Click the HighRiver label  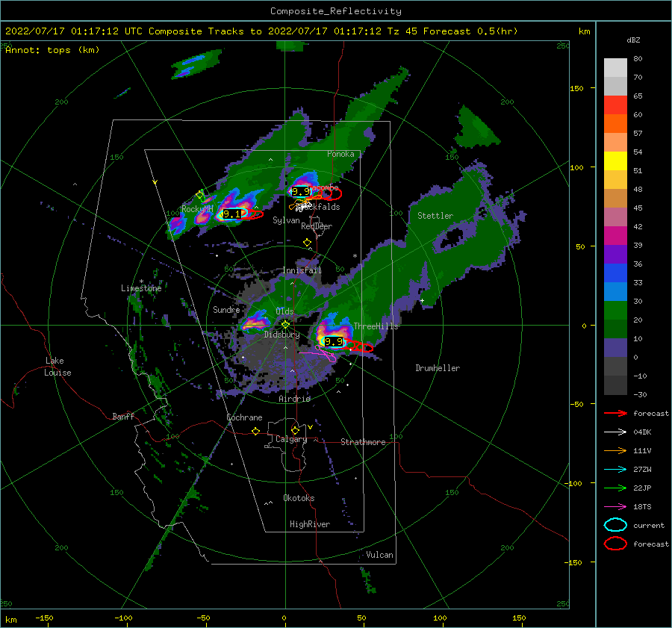(310, 524)
